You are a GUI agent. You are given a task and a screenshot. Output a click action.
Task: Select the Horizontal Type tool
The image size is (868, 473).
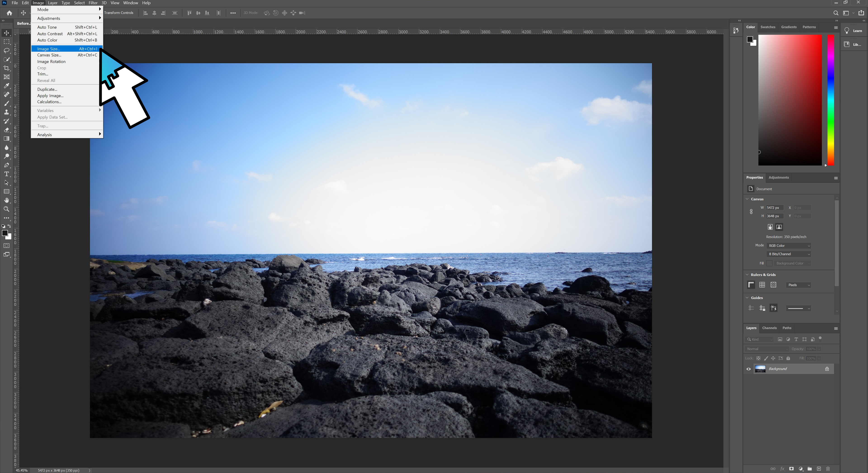click(6, 174)
